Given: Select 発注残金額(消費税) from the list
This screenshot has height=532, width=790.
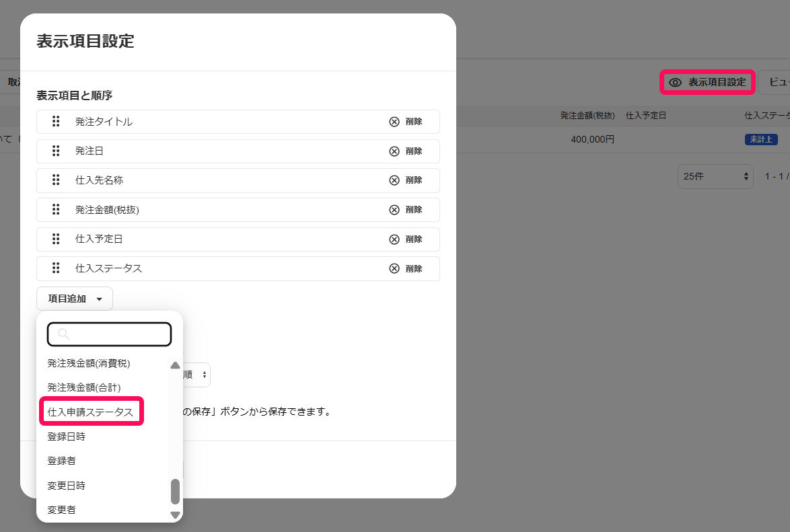Looking at the screenshot, I should tap(89, 363).
